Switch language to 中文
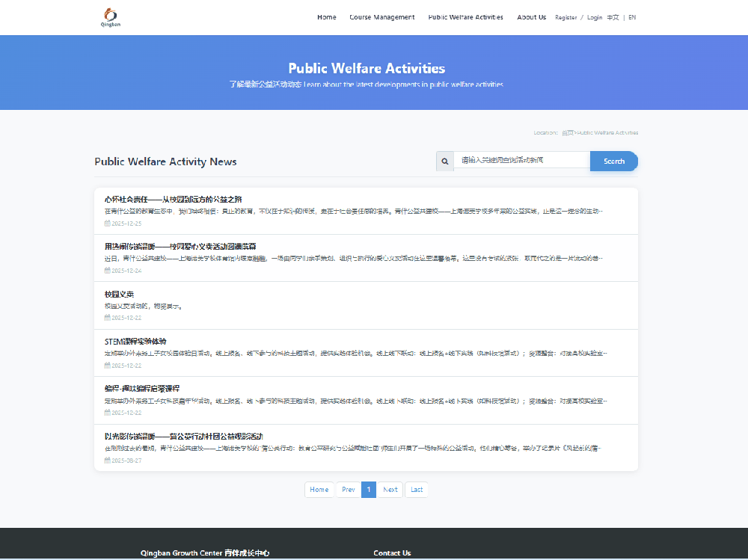 pos(613,18)
